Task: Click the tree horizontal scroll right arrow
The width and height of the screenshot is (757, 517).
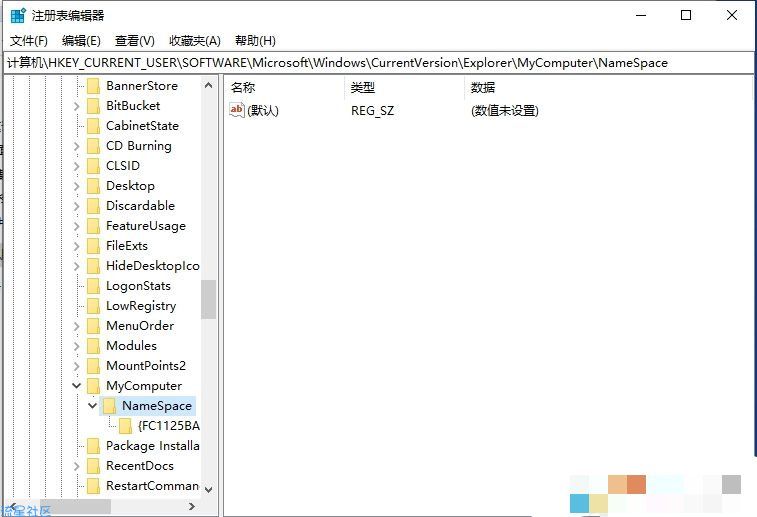Action: click(x=192, y=506)
